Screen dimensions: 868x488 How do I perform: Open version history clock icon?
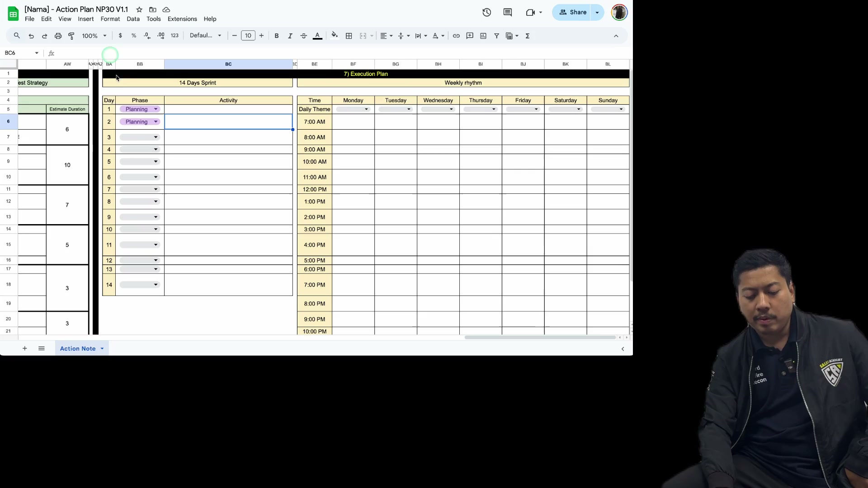(487, 12)
